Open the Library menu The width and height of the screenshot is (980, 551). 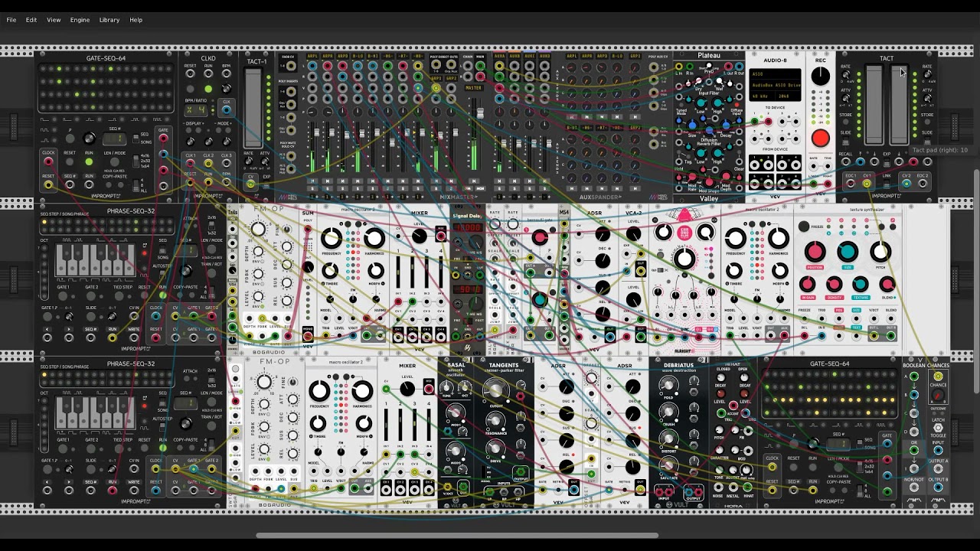click(109, 20)
